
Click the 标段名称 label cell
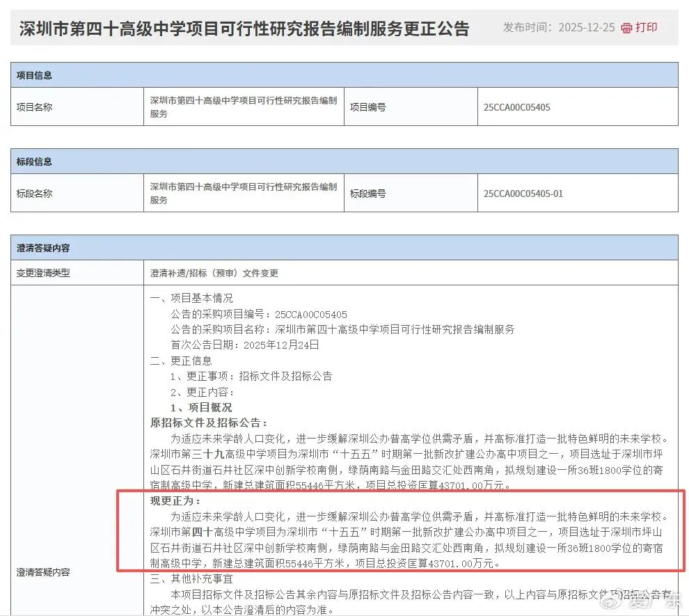[x=77, y=193]
